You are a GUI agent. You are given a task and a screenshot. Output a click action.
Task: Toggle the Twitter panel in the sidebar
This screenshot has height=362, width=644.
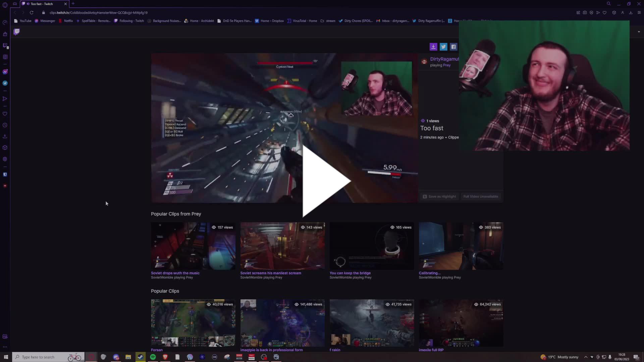5,82
